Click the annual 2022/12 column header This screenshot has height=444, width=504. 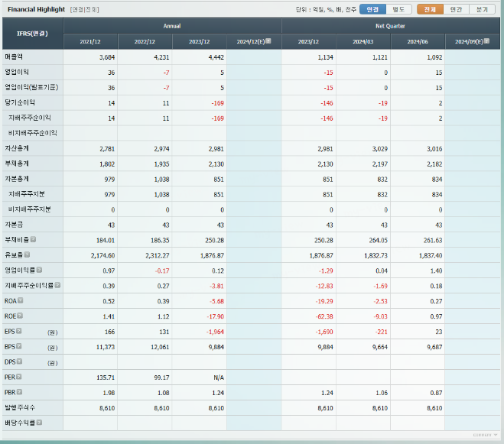tap(145, 41)
